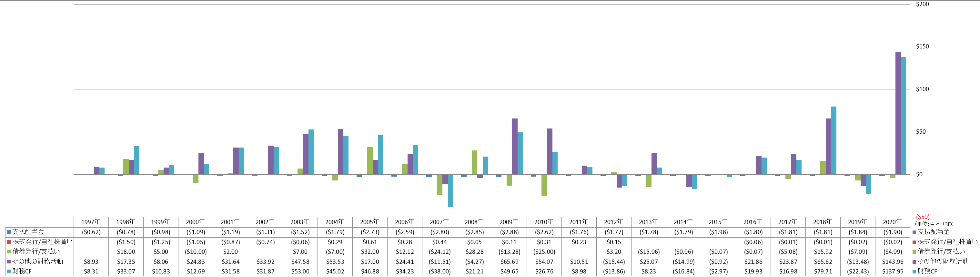Click the $8.93 cell in the その他の財務活動 row
This screenshot has width=980, height=277.
pyautogui.click(x=91, y=262)
